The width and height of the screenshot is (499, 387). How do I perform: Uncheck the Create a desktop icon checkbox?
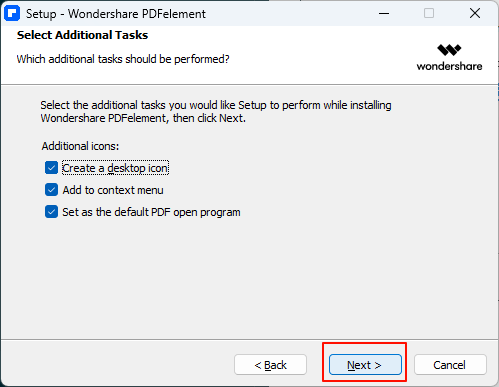[51, 168]
